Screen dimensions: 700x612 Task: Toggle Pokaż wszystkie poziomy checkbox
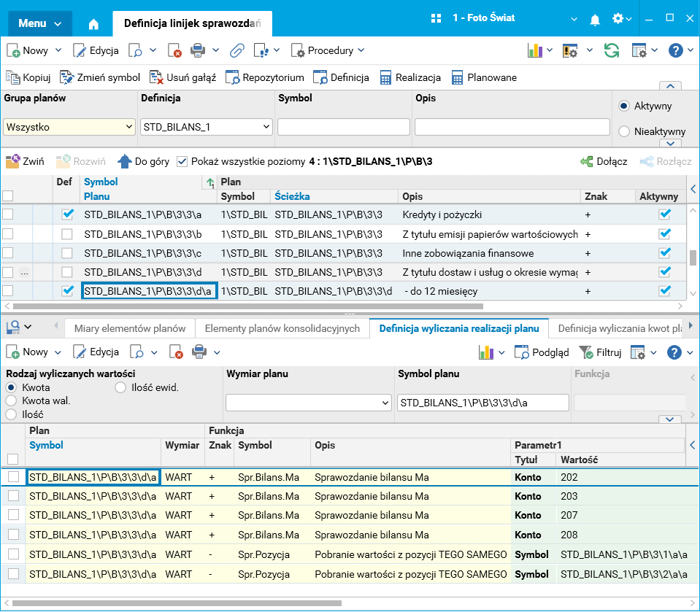(x=182, y=161)
